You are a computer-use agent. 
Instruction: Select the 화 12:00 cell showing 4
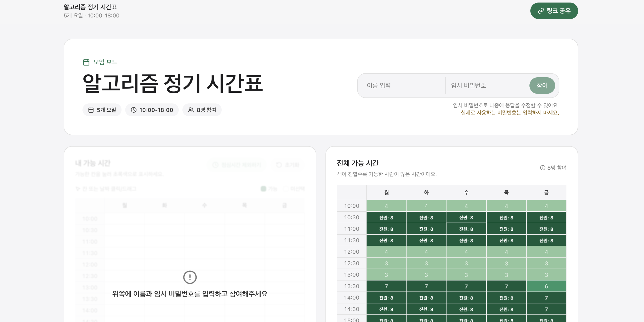click(x=426, y=252)
